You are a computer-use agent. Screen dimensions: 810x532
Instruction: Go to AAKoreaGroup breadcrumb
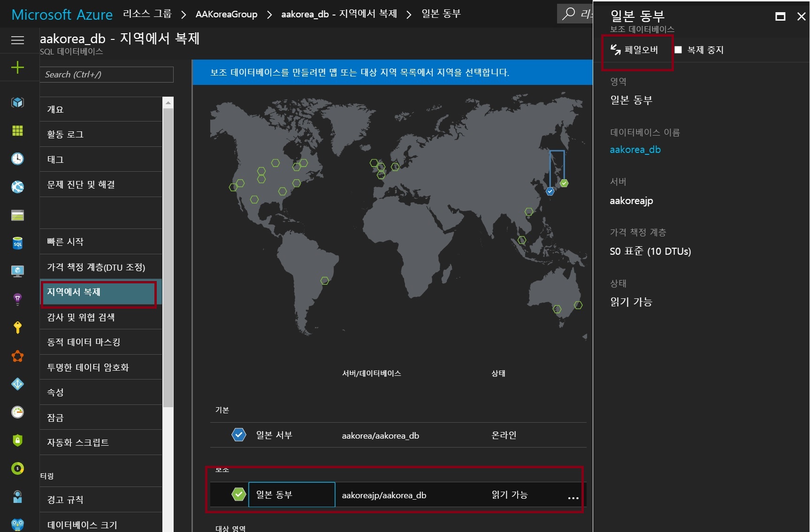(x=226, y=14)
